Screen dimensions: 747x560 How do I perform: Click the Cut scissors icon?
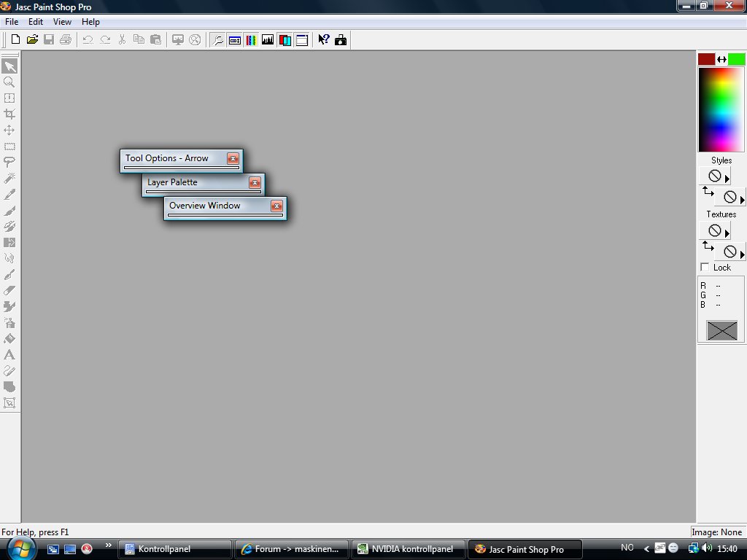122,39
